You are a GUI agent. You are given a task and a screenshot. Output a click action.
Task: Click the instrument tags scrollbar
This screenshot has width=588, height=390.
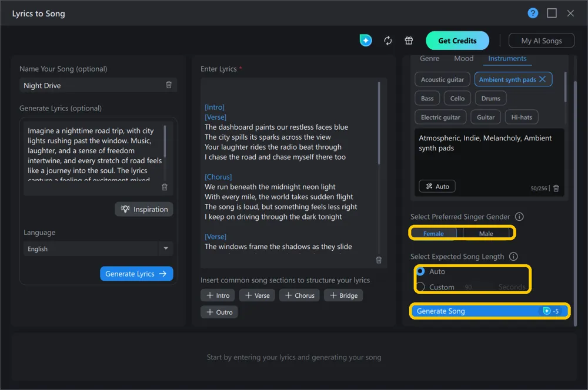[564, 87]
